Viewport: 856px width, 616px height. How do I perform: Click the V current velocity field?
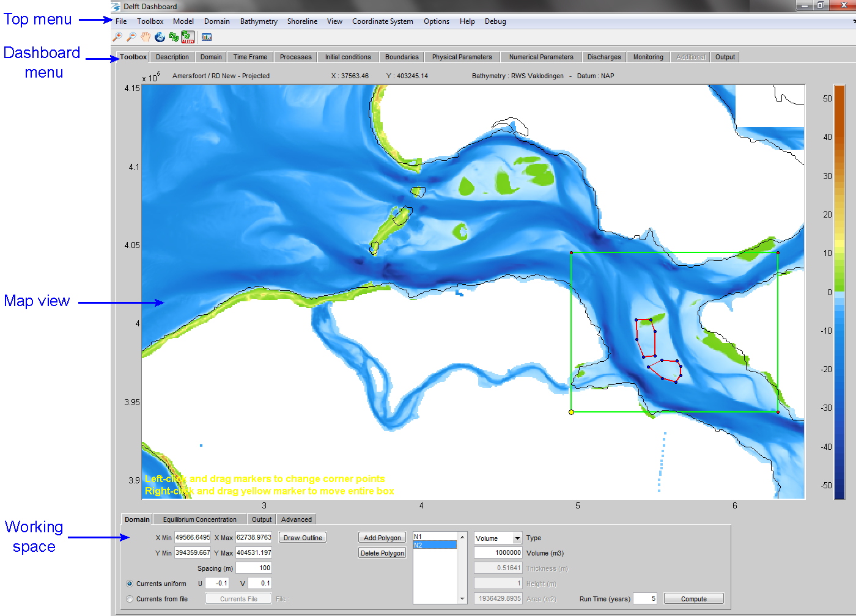(260, 584)
